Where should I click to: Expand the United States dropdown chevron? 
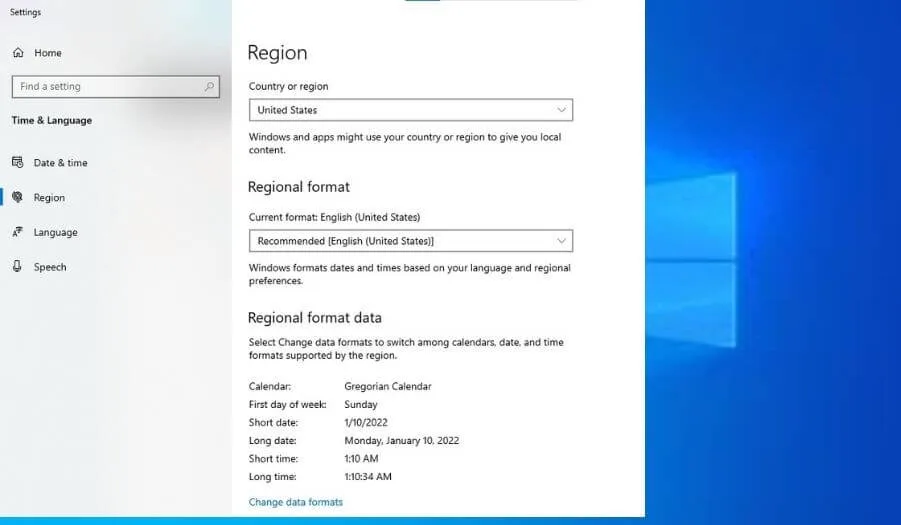(561, 110)
